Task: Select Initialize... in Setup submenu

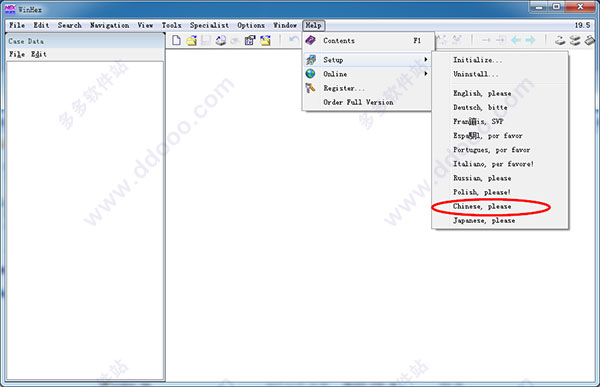Action: coord(500,60)
